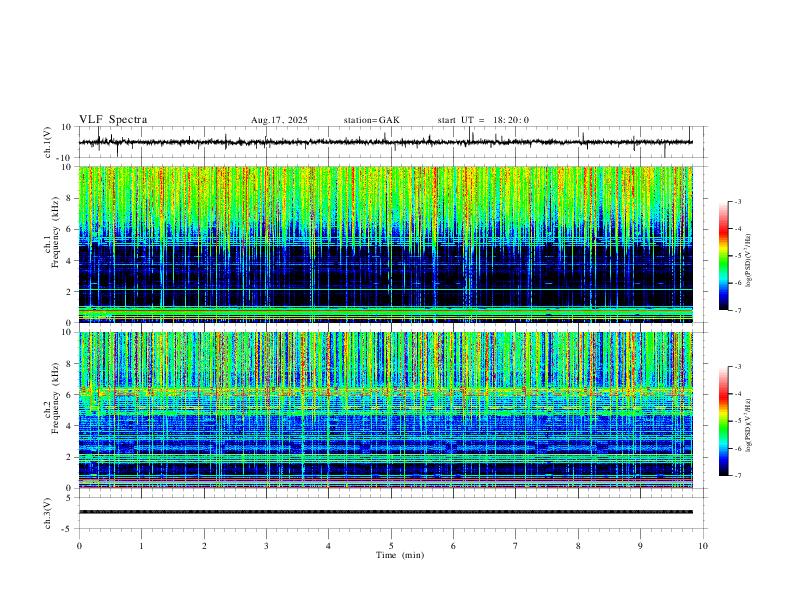The height and width of the screenshot is (612, 792).
Task: Click the ch.2 spectrogram color scale bar
Action: point(724,421)
